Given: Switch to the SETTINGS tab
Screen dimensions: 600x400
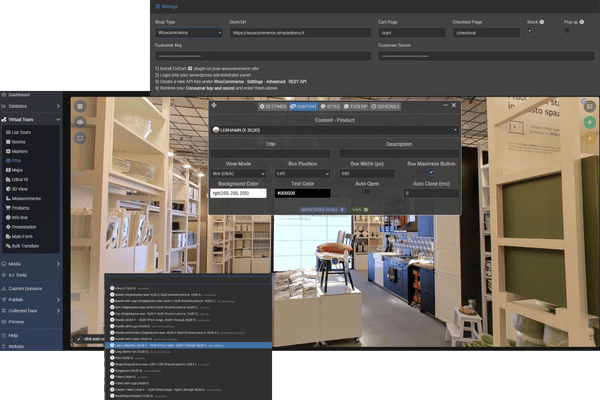Looking at the screenshot, I should coord(273,106).
